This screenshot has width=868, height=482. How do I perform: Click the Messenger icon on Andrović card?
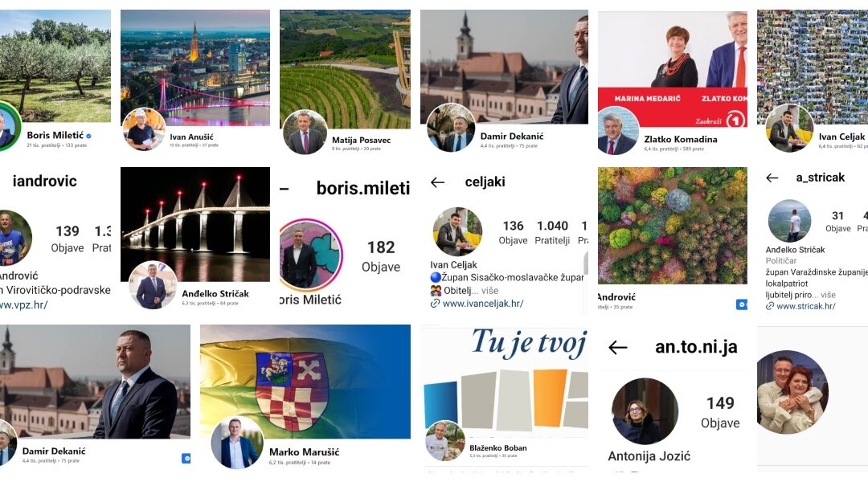click(741, 304)
